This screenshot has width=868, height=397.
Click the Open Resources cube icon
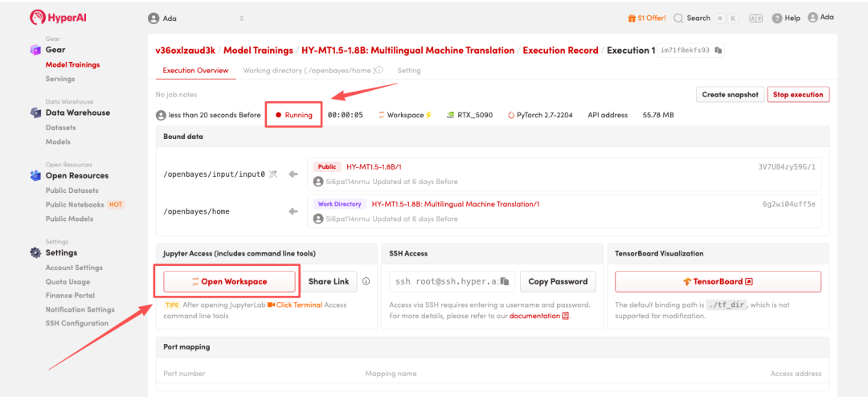click(x=35, y=175)
